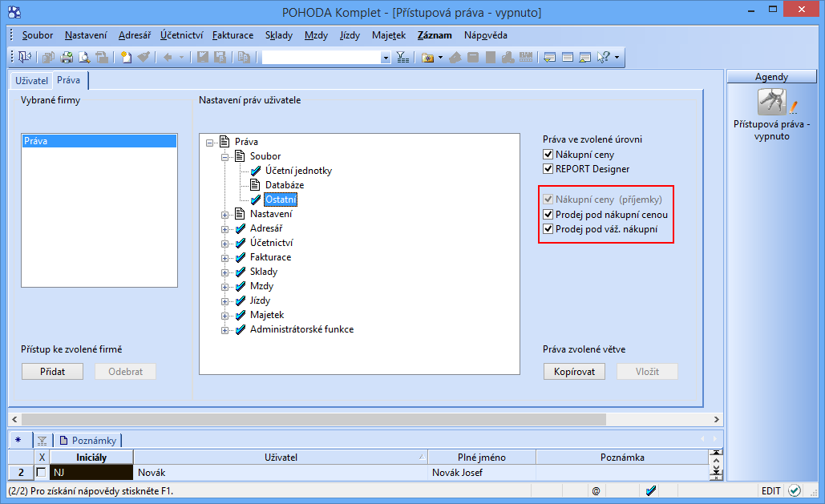Click the Nákupní ceny (příjemky) checkbox

click(x=548, y=199)
